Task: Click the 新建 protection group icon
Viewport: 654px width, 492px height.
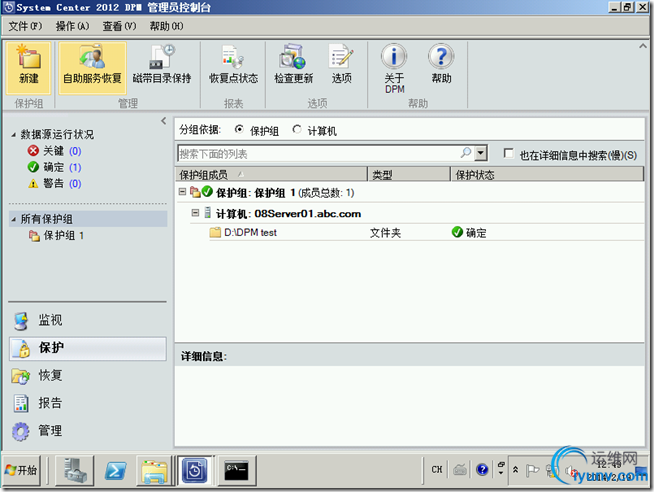Action: coord(28,68)
